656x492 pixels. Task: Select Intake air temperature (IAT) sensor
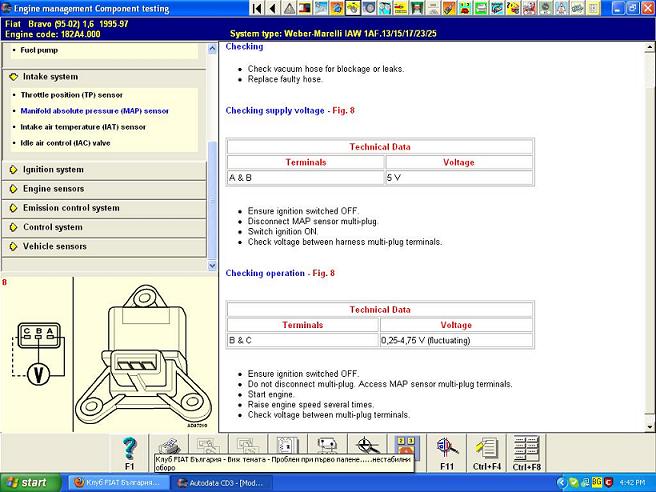click(82, 127)
